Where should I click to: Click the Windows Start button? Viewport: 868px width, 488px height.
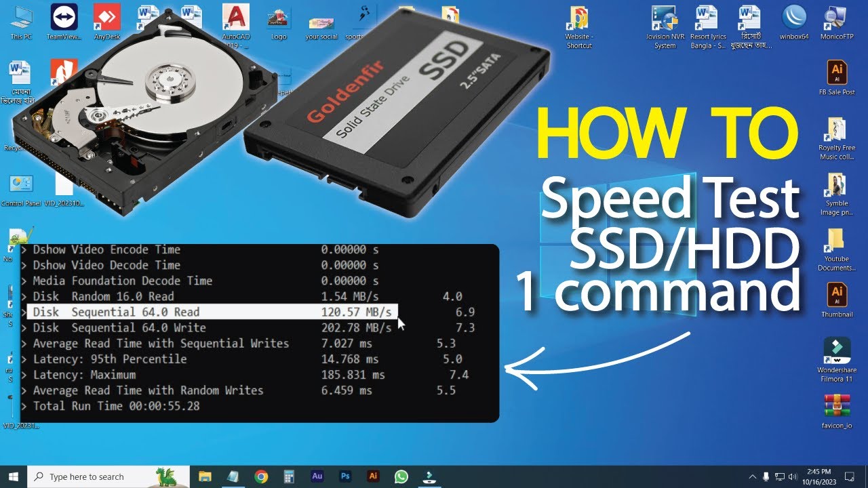[14, 476]
